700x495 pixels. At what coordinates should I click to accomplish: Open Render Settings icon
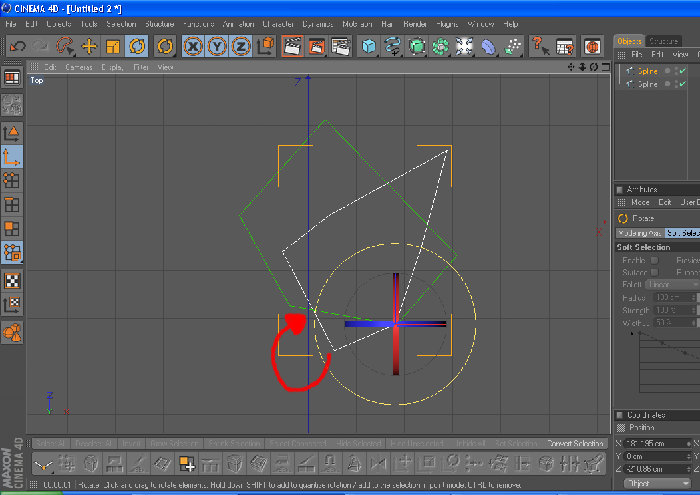pos(340,46)
